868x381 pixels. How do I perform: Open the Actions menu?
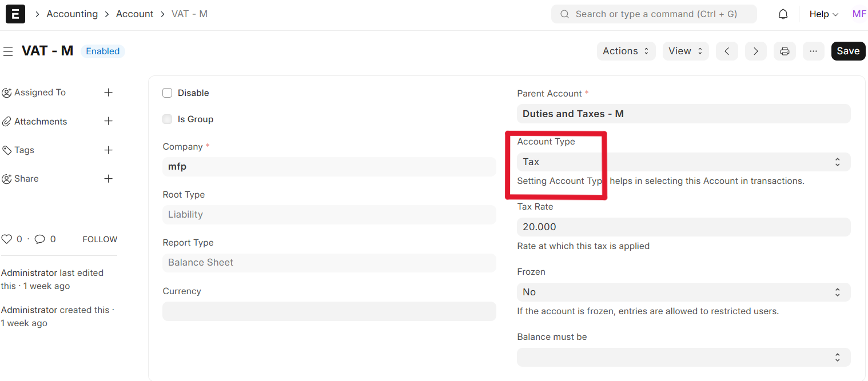tap(626, 51)
